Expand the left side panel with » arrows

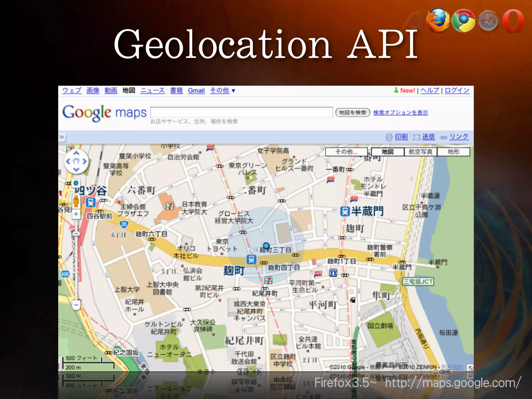tap(62, 137)
